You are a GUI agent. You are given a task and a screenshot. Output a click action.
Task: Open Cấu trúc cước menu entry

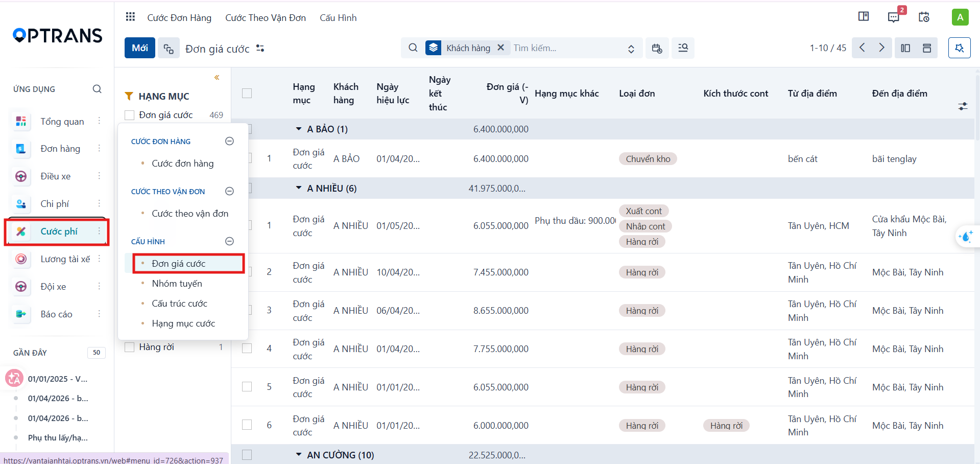click(179, 304)
